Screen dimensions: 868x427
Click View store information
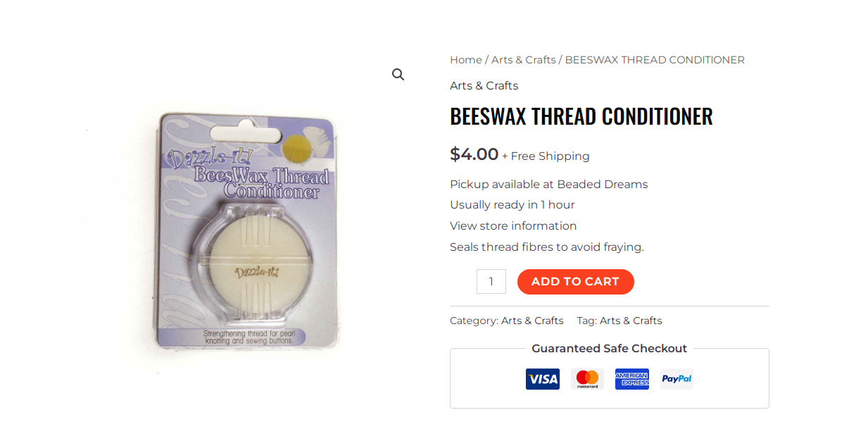pyautogui.click(x=513, y=226)
